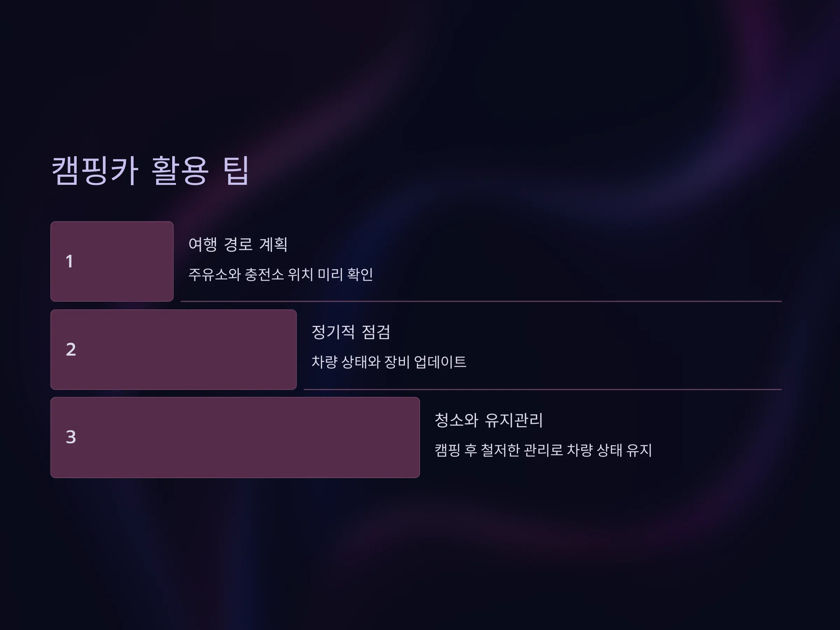The height and width of the screenshot is (630, 840).
Task: Click the word 유지관리 in third heading
Action: click(514, 420)
